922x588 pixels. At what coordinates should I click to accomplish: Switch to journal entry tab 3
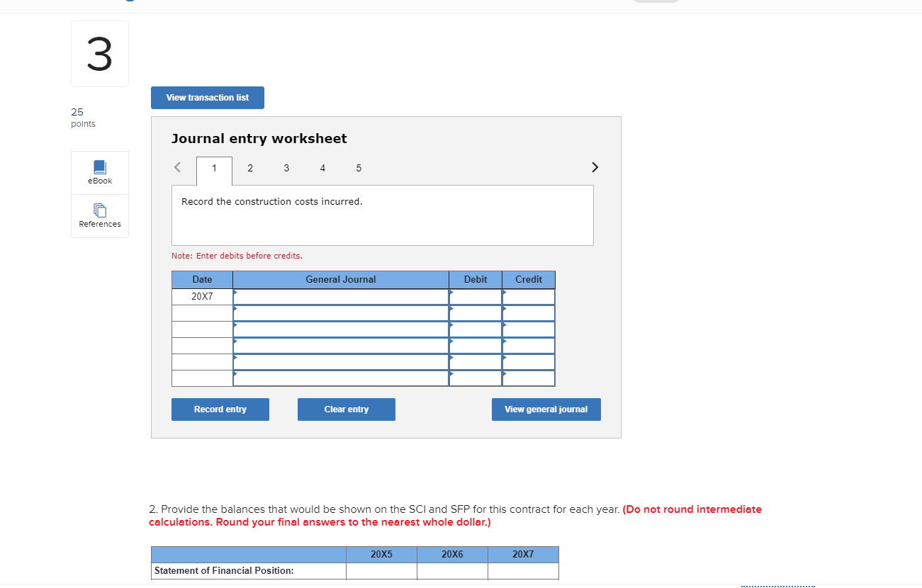click(x=286, y=168)
